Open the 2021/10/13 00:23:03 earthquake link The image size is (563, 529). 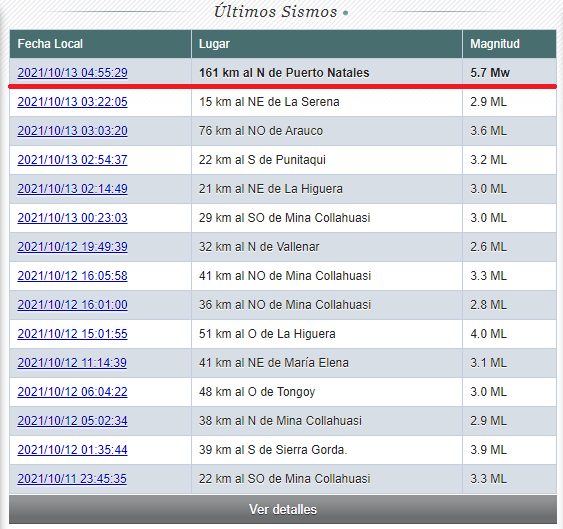(73, 218)
